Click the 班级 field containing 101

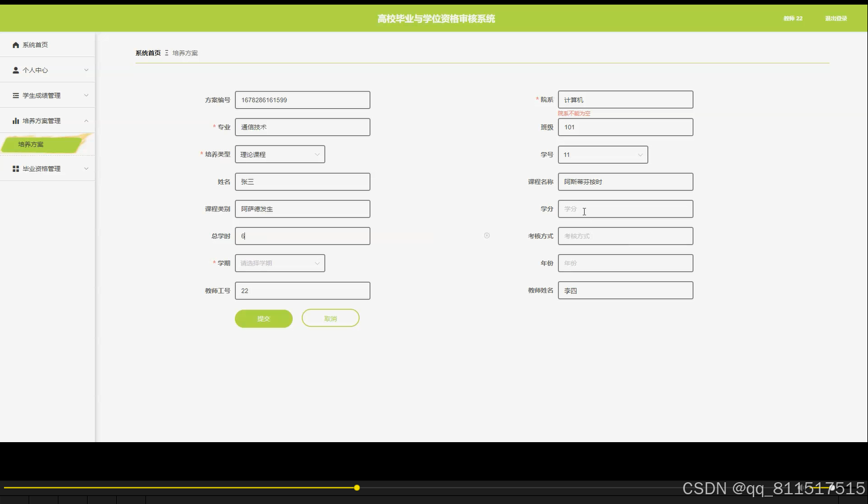(625, 127)
